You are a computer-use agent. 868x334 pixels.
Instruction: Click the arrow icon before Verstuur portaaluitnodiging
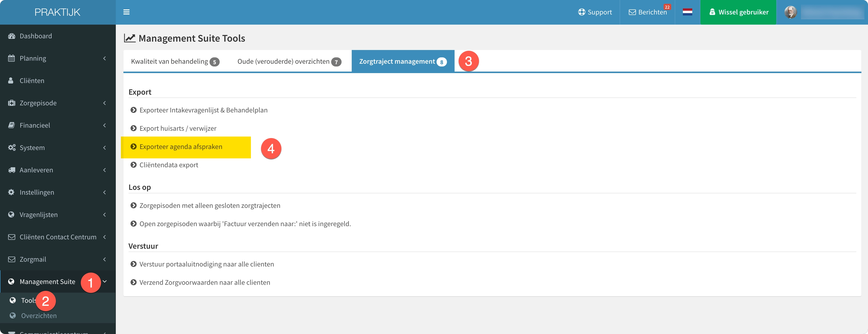coord(133,264)
